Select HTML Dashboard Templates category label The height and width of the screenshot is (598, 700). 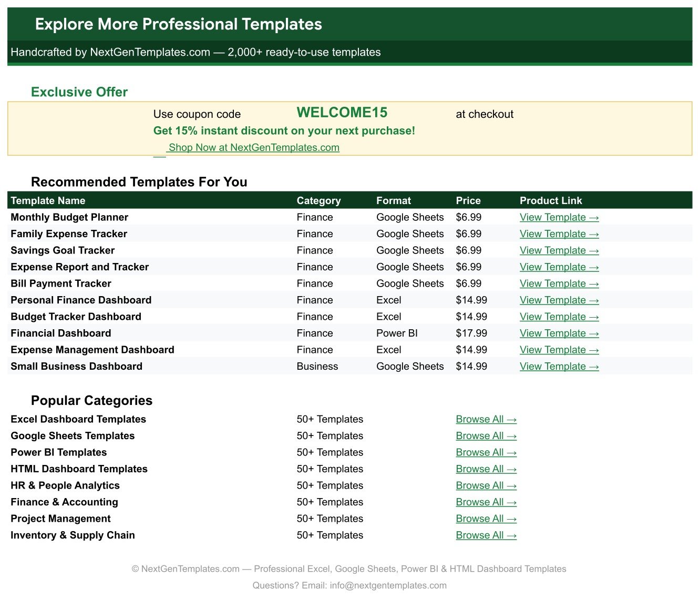pos(79,469)
